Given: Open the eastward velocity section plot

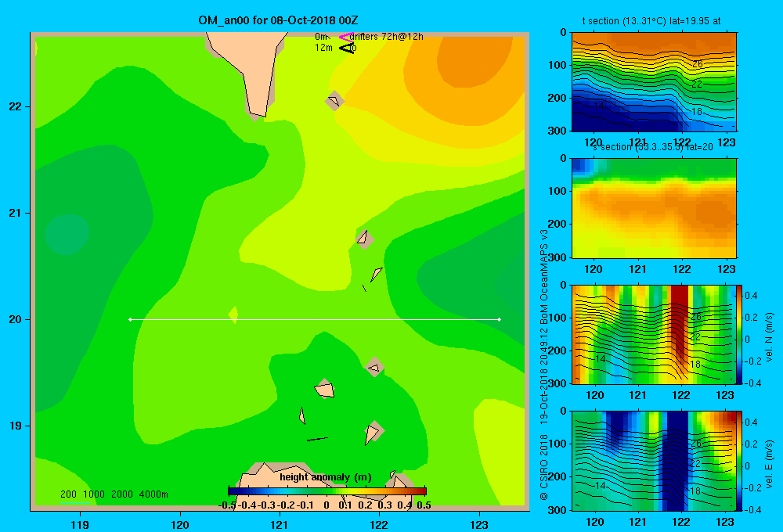Looking at the screenshot, I should 654,461.
